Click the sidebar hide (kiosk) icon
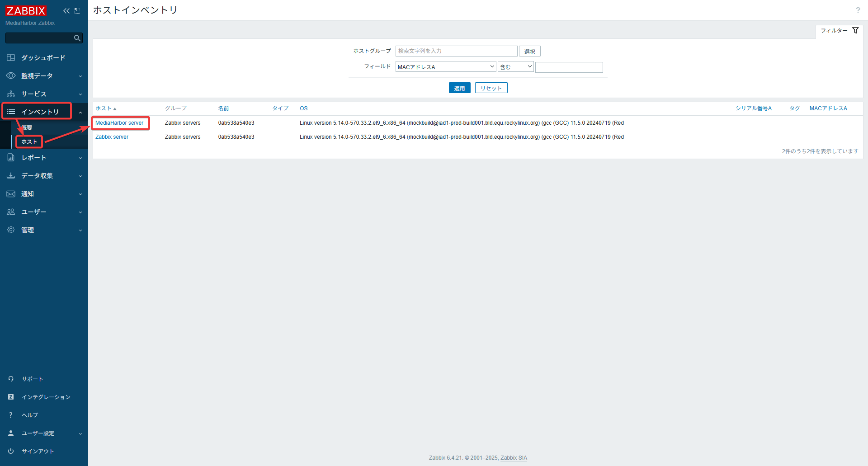The width and height of the screenshot is (868, 466). [77, 11]
